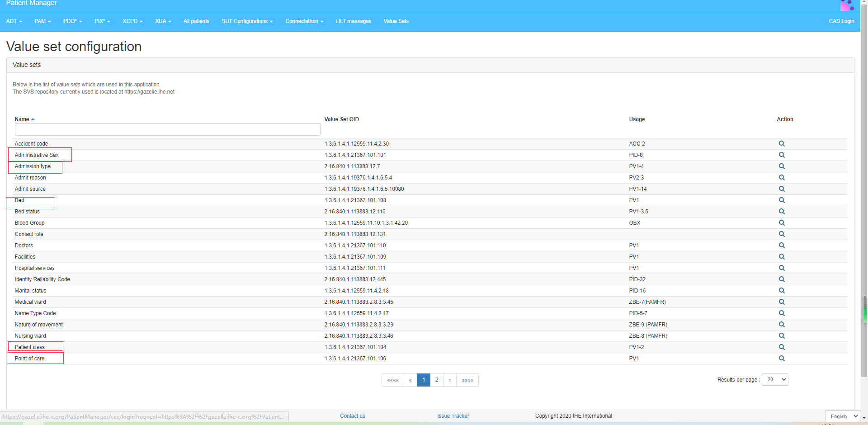Open the PAM dropdown menu
Screen dimensions: 868x425
pyautogui.click(x=42, y=21)
